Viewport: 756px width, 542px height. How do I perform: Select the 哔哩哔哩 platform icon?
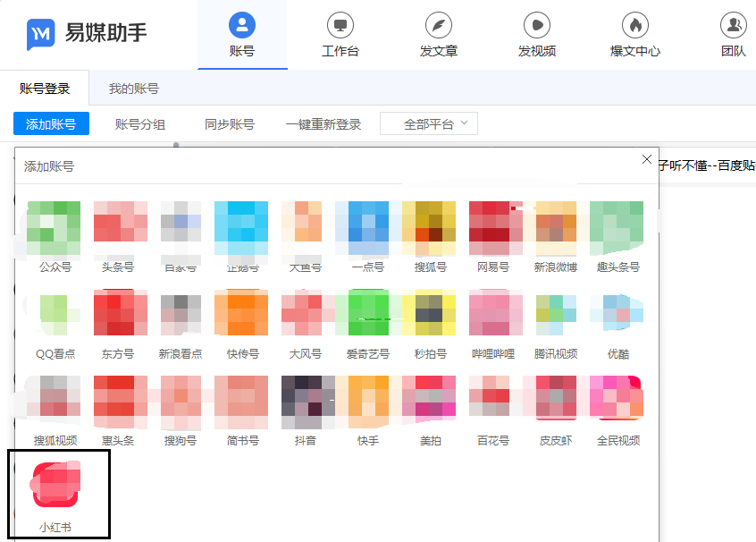point(496,312)
